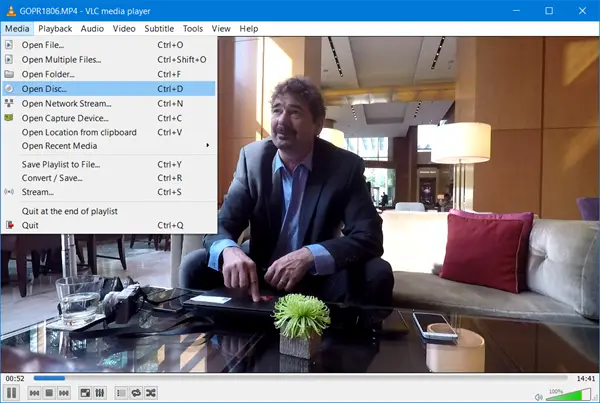Skip to next media in playlist
Image resolution: width=600 pixels, height=403 pixels.
point(63,393)
